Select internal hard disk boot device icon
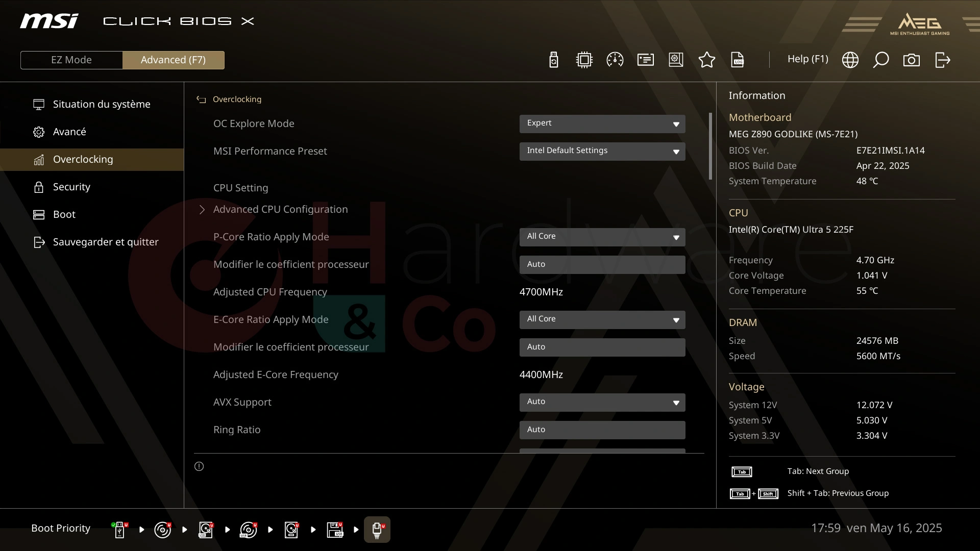 pyautogui.click(x=291, y=530)
